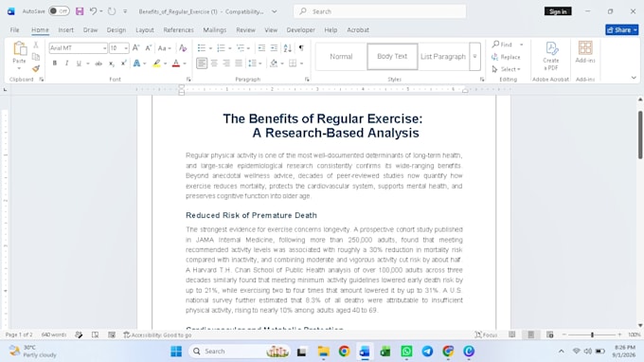
Task: Switch to the Layout tab
Action: click(145, 30)
